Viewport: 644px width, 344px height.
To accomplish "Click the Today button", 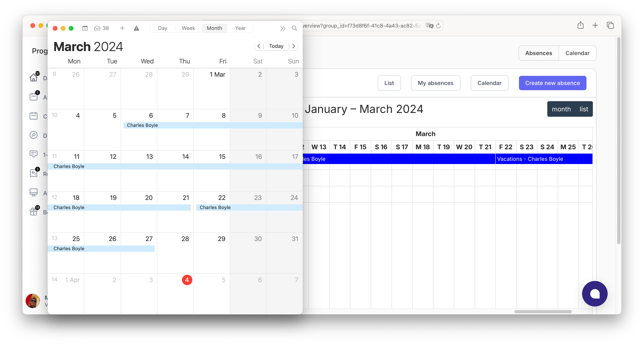I will (276, 46).
